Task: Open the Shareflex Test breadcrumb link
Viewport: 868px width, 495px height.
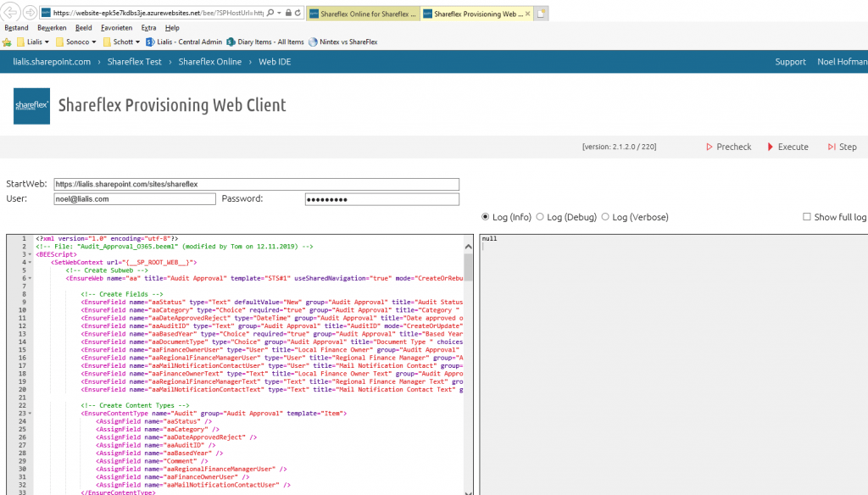Action: point(135,62)
